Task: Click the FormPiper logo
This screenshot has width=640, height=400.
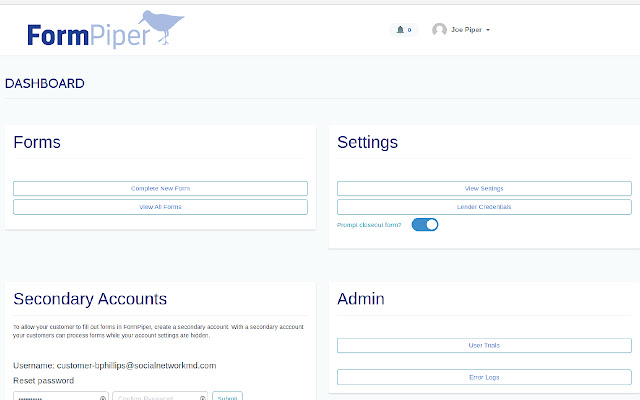Action: click(x=105, y=29)
